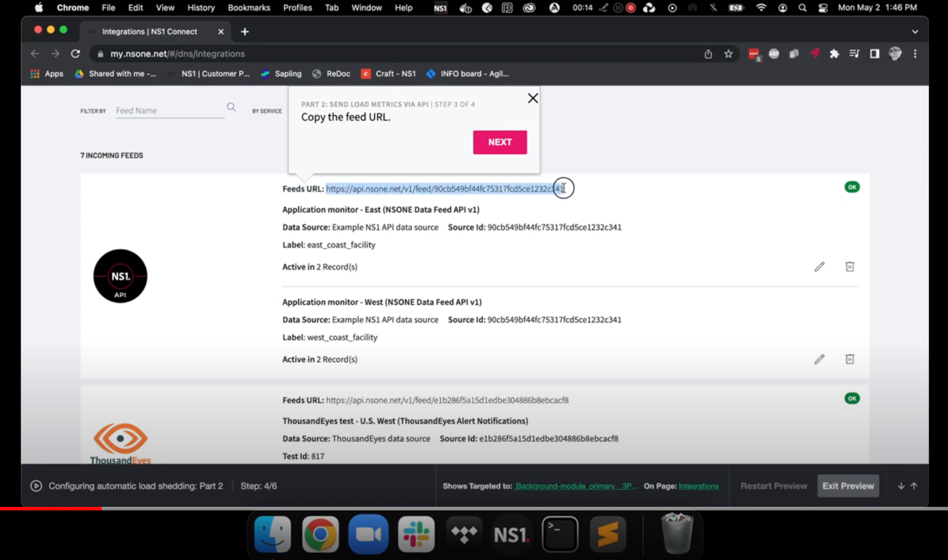Click the up arrow in the preview bar

tap(914, 486)
